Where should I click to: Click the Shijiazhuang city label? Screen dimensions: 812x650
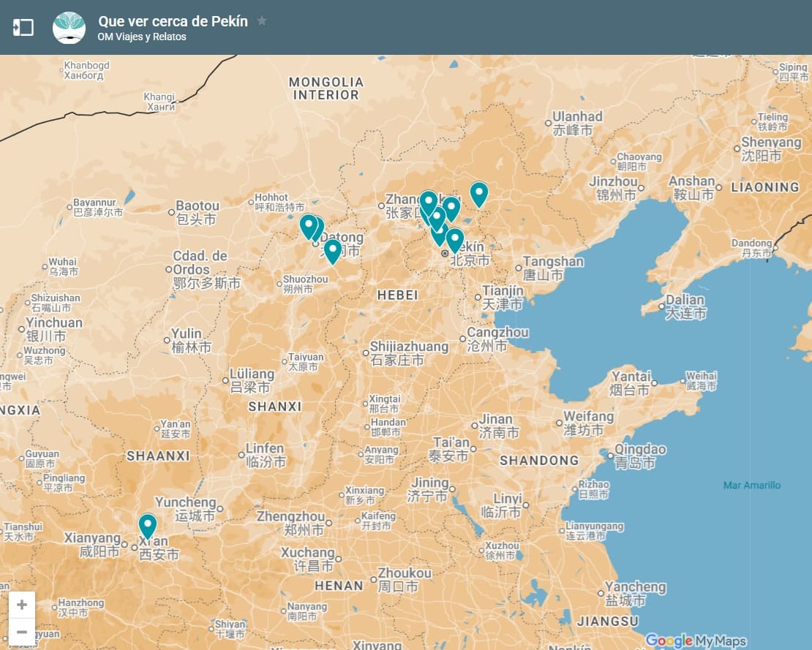[x=409, y=353]
